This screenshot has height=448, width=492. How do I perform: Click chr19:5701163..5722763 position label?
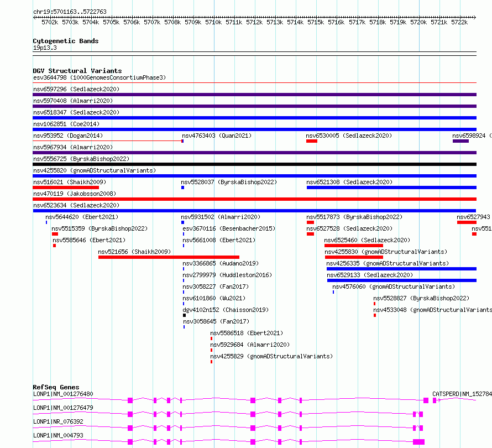(70, 12)
